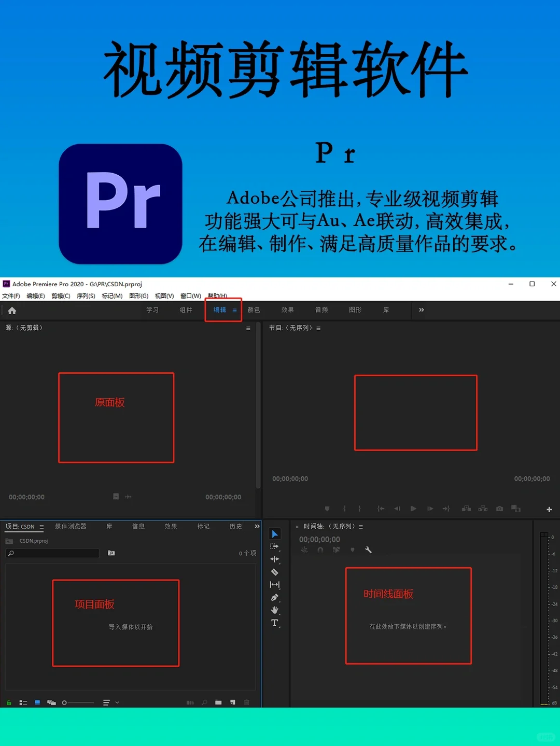Click the New Item button in Project panel
This screenshot has height=746, width=560.
point(232,702)
